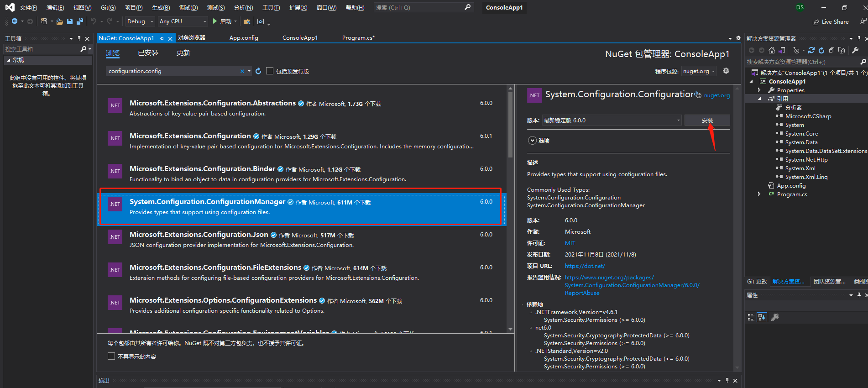Switch to the Program.cs* tab
868x388 pixels.
tap(358, 38)
